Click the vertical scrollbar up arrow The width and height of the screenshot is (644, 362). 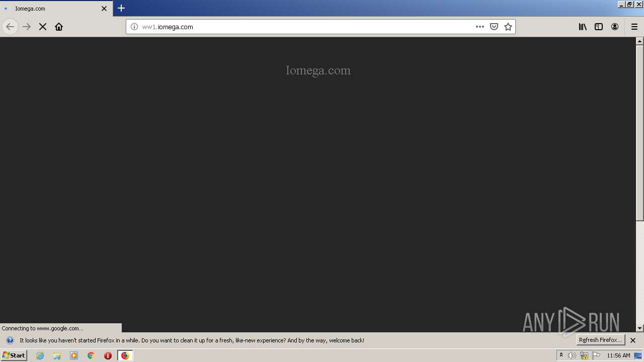click(640, 41)
